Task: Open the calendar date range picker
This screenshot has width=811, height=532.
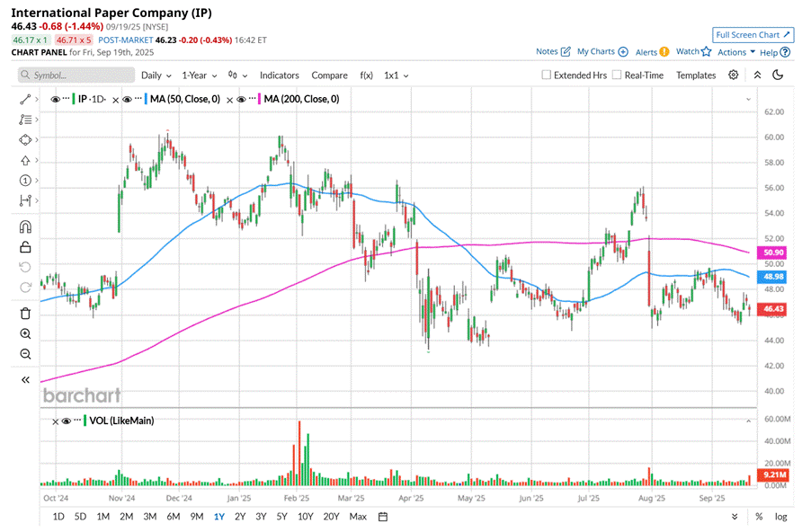Action: tap(383, 517)
